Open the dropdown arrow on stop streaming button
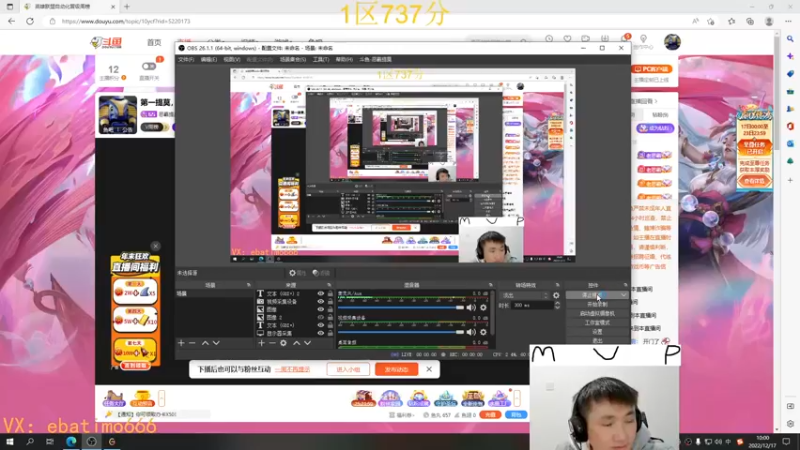This screenshot has width=800, height=450. [x=623, y=295]
